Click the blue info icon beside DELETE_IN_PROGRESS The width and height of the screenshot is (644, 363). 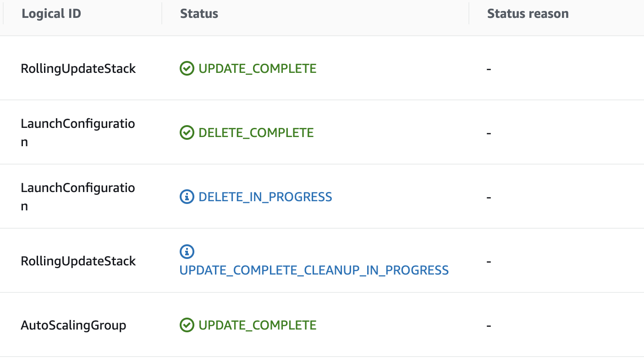tap(187, 197)
